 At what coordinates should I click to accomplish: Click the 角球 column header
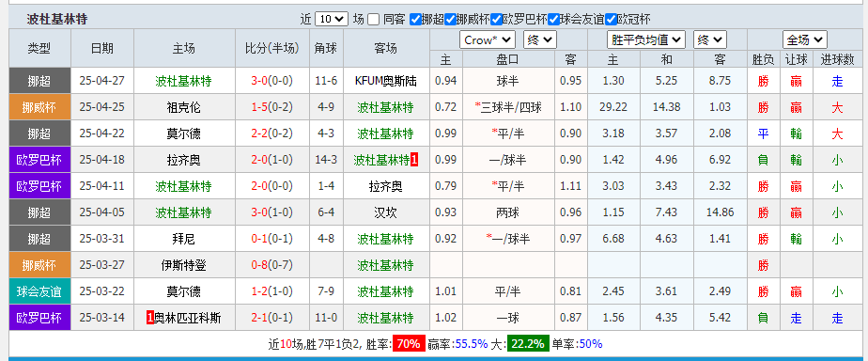pyautogui.click(x=326, y=48)
